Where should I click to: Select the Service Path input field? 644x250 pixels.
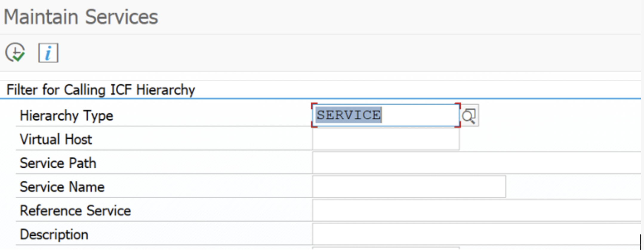coord(476,163)
